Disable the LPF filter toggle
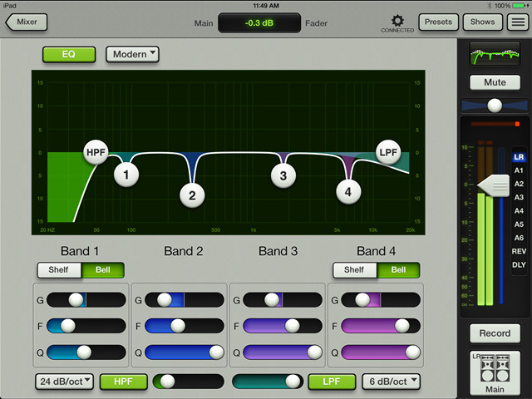Screen dimensions: 532x399 (x=326, y=382)
